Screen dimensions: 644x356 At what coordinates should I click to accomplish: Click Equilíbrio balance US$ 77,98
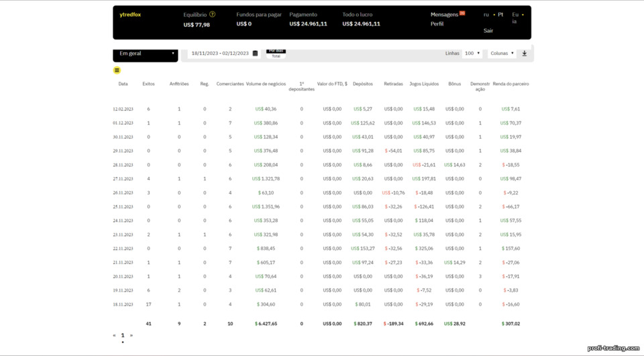pyautogui.click(x=197, y=25)
